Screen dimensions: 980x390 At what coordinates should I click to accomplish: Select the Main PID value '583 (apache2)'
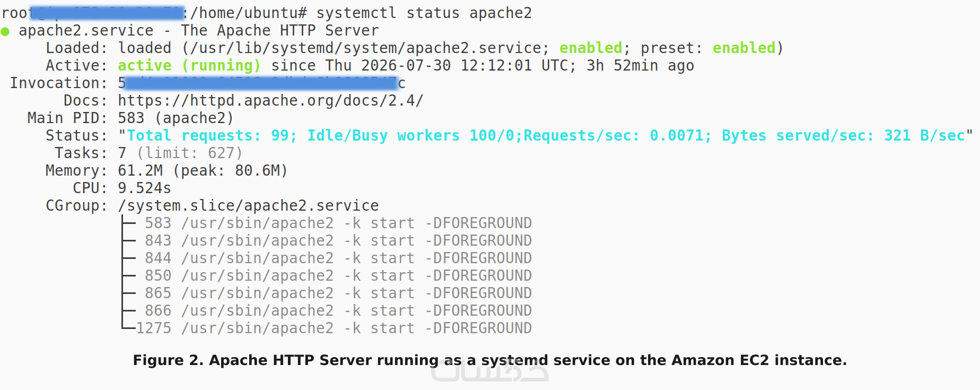click(176, 118)
